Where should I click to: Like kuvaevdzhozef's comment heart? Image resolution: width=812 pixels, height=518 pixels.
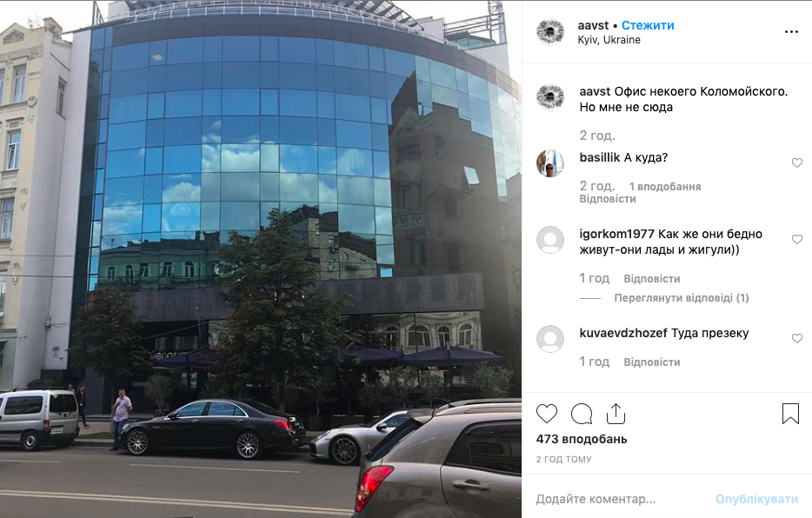pyautogui.click(x=797, y=338)
